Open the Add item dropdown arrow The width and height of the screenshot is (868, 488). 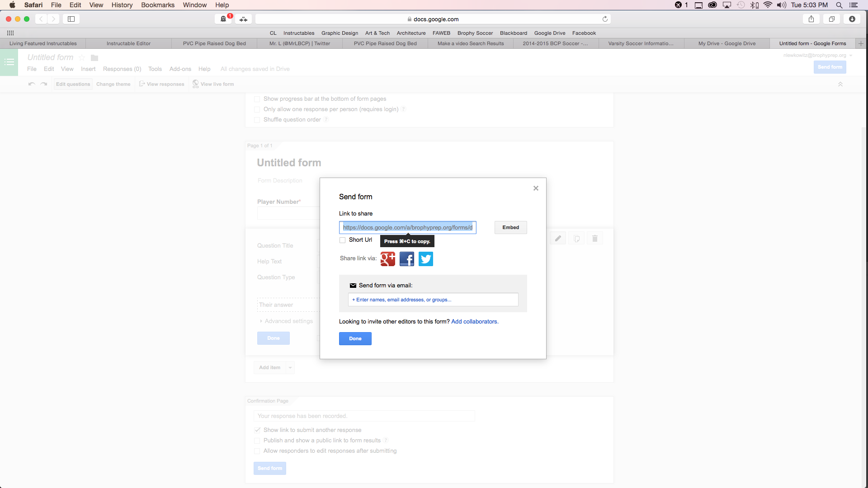click(x=289, y=367)
